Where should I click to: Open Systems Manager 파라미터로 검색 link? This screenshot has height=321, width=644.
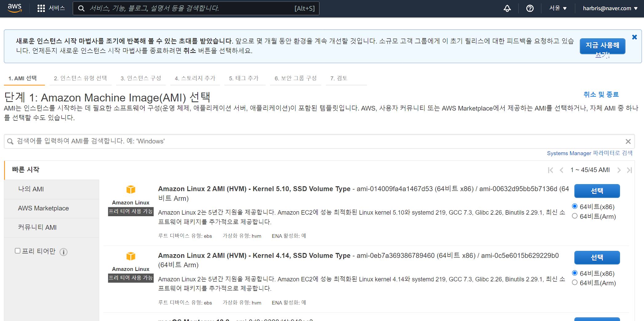(x=590, y=153)
